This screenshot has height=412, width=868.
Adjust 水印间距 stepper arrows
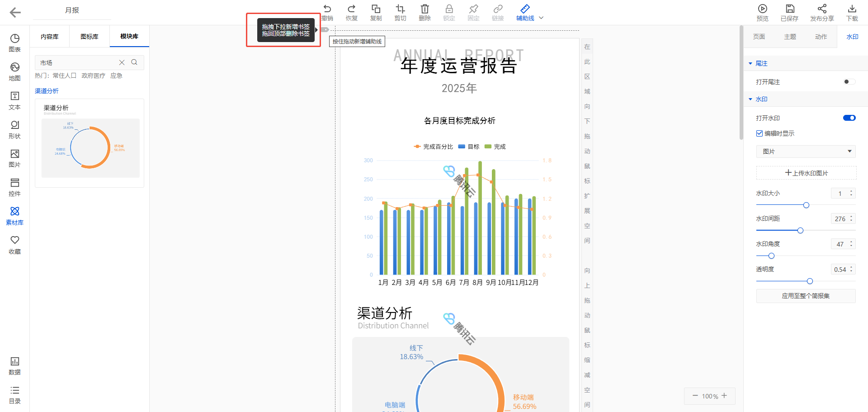pos(851,218)
